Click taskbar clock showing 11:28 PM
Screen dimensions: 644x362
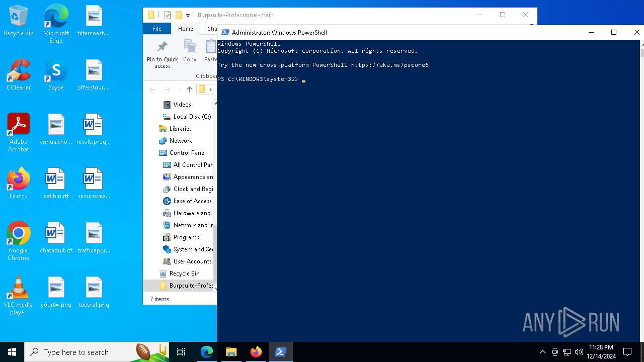(601, 352)
